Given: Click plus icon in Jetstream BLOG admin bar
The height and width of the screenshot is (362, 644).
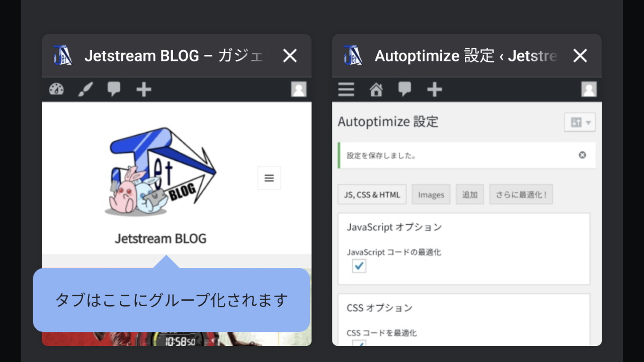Looking at the screenshot, I should 144,89.
